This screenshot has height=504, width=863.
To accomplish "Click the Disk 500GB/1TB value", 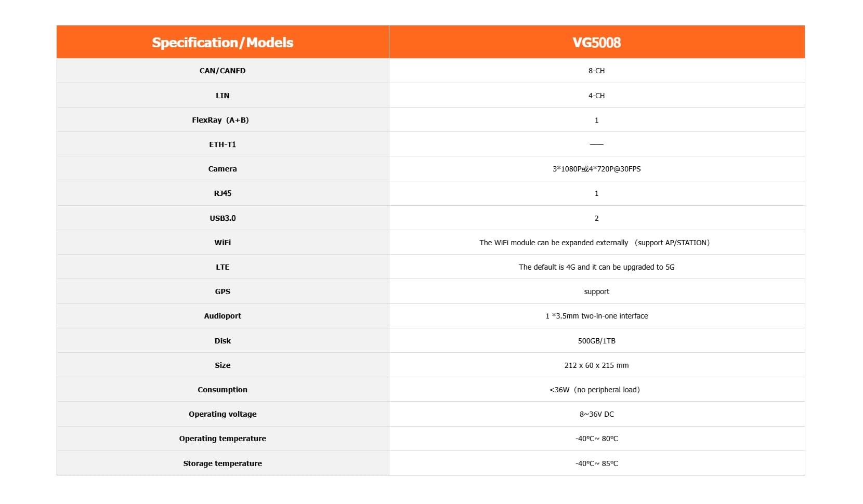I will 596,341.
